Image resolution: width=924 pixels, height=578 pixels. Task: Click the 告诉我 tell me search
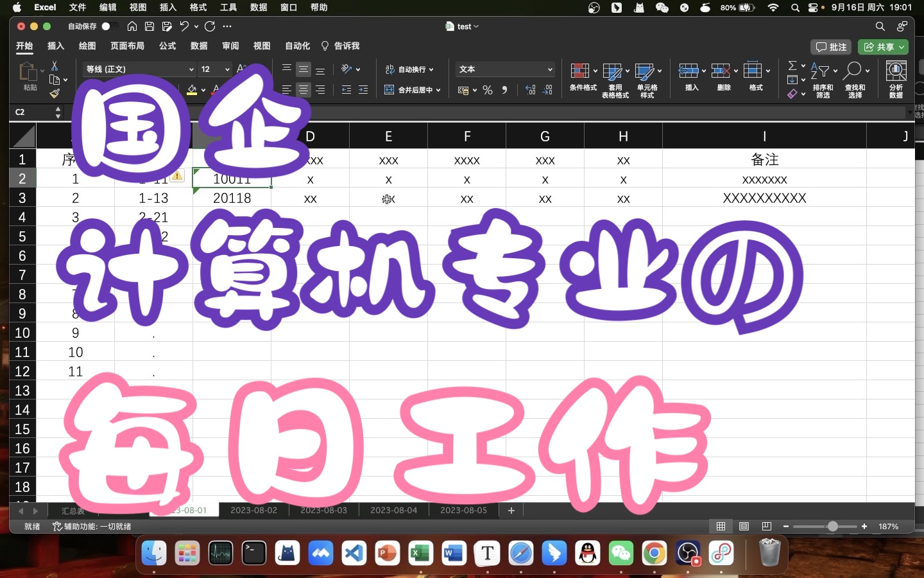(340, 46)
